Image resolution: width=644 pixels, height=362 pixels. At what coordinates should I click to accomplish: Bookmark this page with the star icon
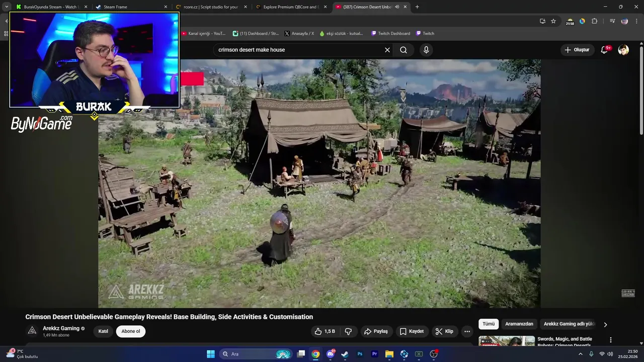(x=553, y=21)
